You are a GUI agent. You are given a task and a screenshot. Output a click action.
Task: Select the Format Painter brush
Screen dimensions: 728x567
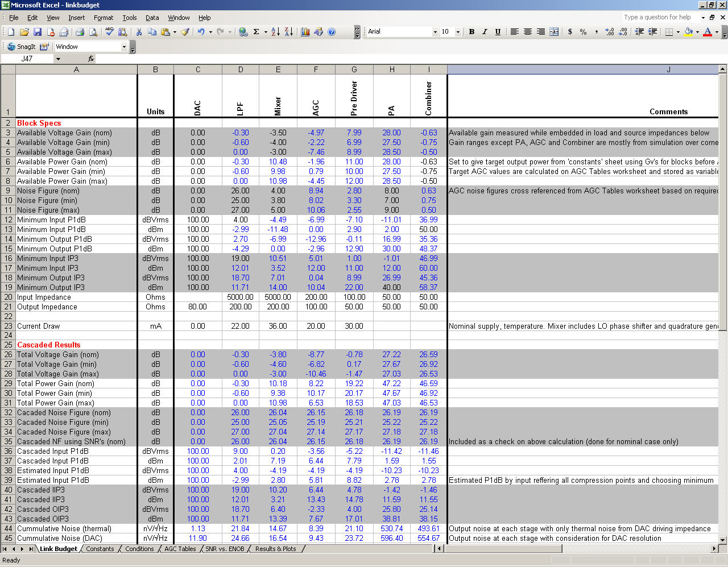click(x=185, y=32)
